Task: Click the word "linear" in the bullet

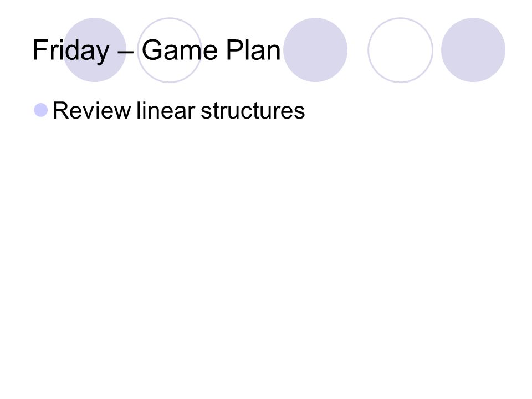Action: [x=166, y=111]
